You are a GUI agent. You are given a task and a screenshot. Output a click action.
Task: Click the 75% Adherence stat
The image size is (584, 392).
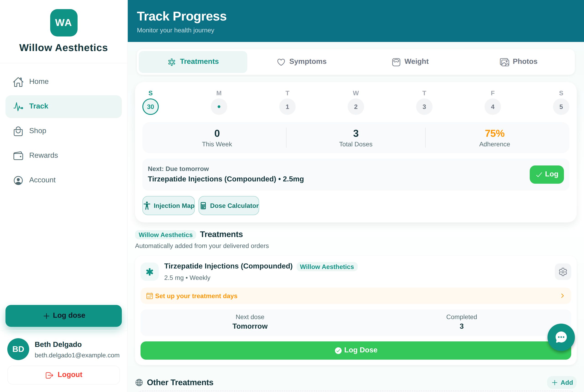pyautogui.click(x=494, y=138)
